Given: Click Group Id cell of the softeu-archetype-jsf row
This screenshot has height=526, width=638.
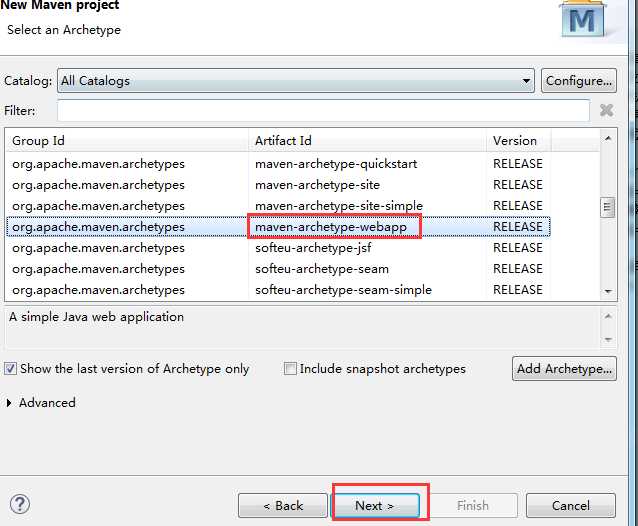Looking at the screenshot, I should click(98, 248).
